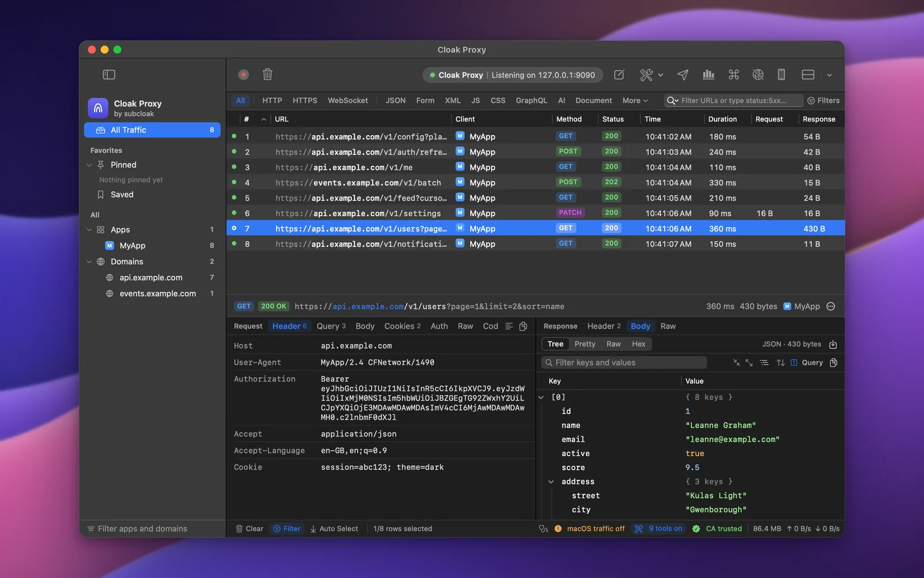Image resolution: width=924 pixels, height=578 pixels.
Task: Toggle the red record button
Action: pos(244,75)
